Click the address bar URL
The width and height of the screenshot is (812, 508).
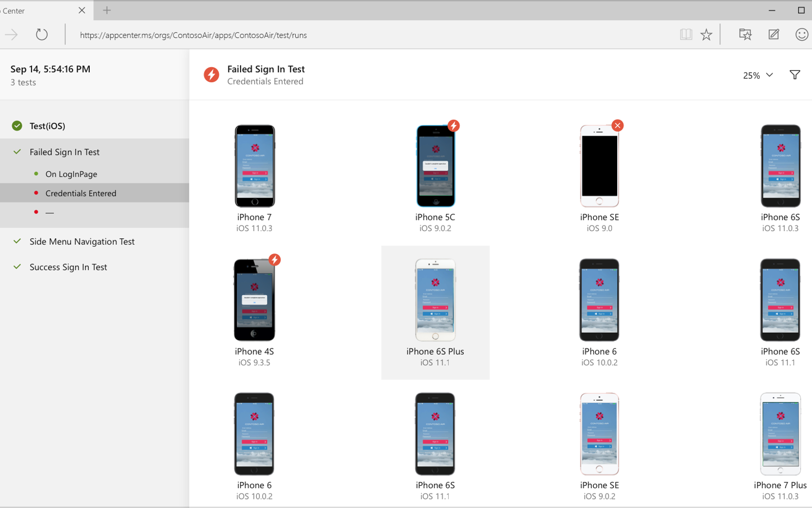pos(193,35)
